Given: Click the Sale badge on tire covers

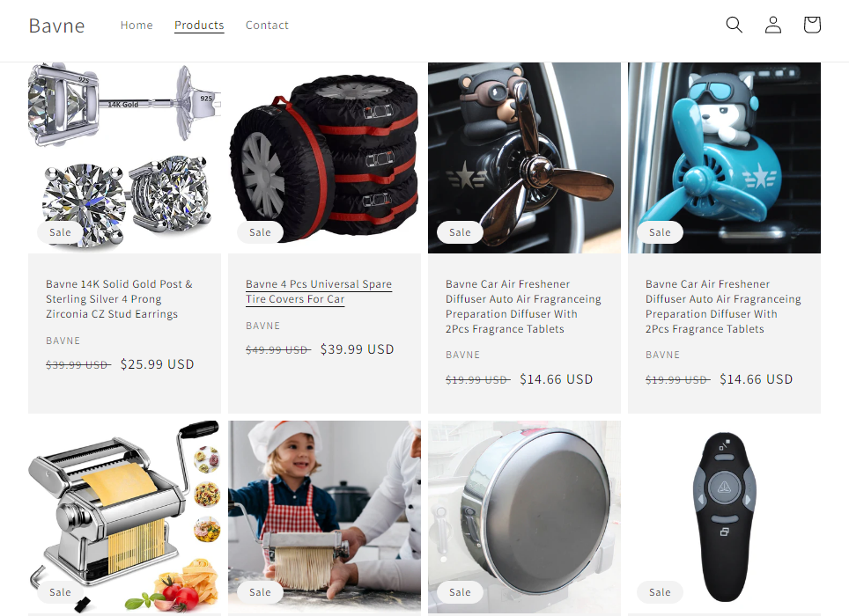Looking at the screenshot, I should click(x=260, y=232).
